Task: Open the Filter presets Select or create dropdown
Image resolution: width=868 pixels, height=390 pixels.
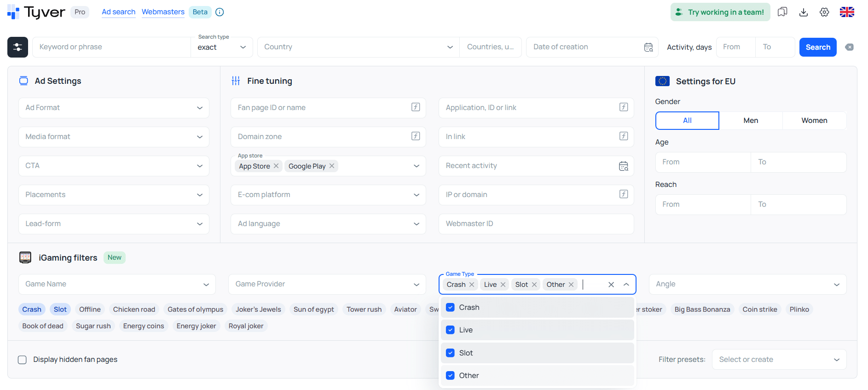Action: tap(779, 360)
